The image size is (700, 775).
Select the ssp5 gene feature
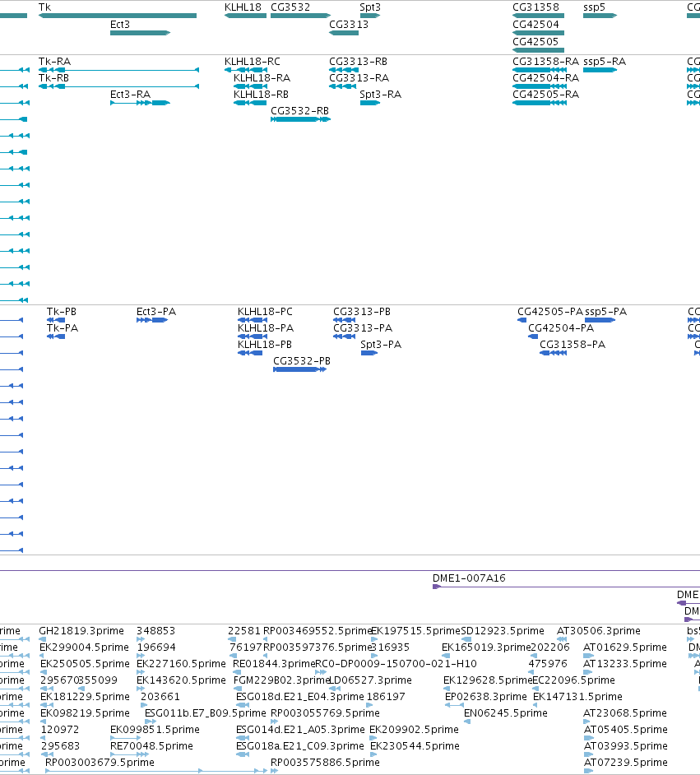tap(600, 16)
